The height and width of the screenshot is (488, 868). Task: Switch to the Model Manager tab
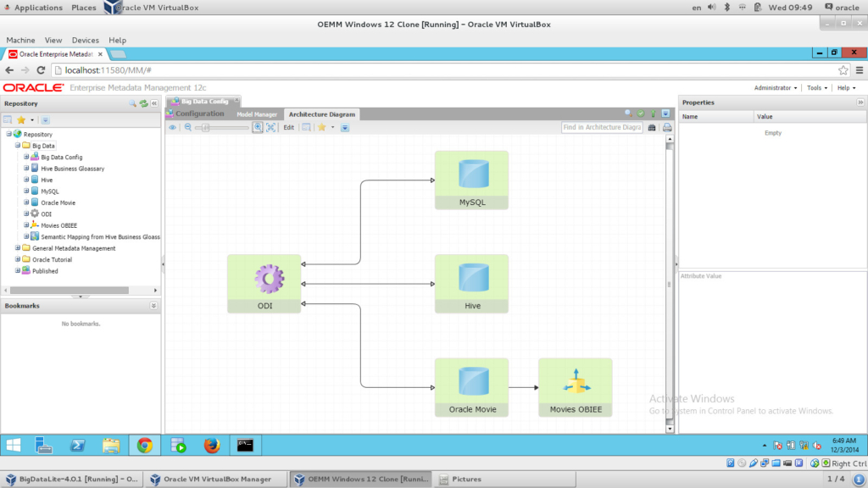[257, 114]
